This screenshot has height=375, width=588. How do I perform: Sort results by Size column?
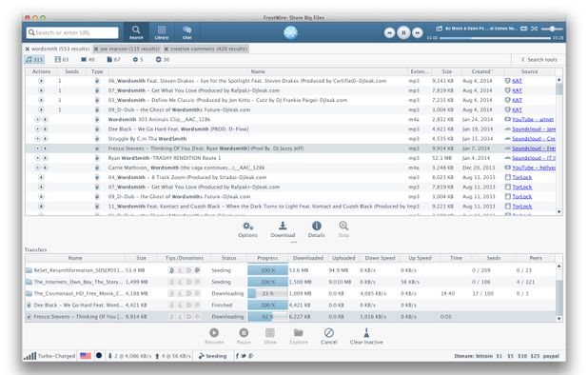click(446, 71)
